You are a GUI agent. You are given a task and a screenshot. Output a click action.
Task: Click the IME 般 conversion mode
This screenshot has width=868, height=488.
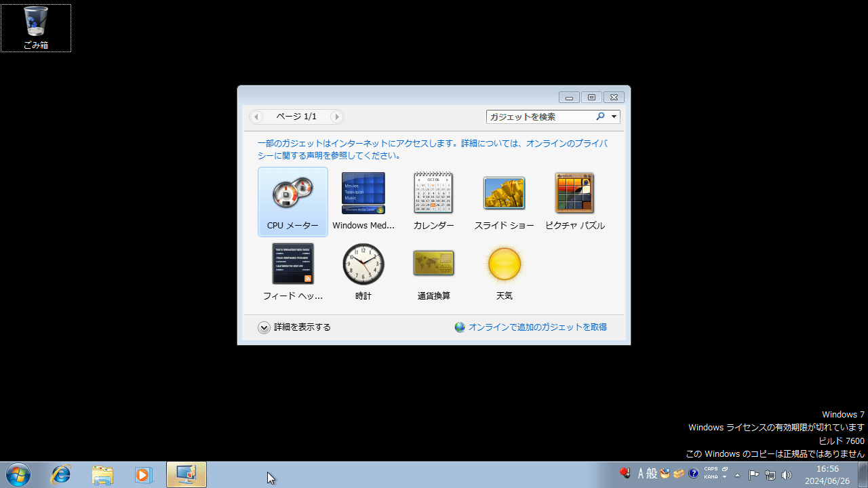pyautogui.click(x=652, y=474)
